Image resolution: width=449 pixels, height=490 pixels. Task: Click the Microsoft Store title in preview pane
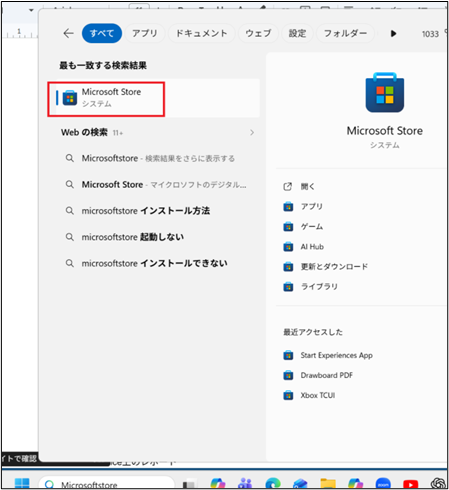pyautogui.click(x=385, y=131)
